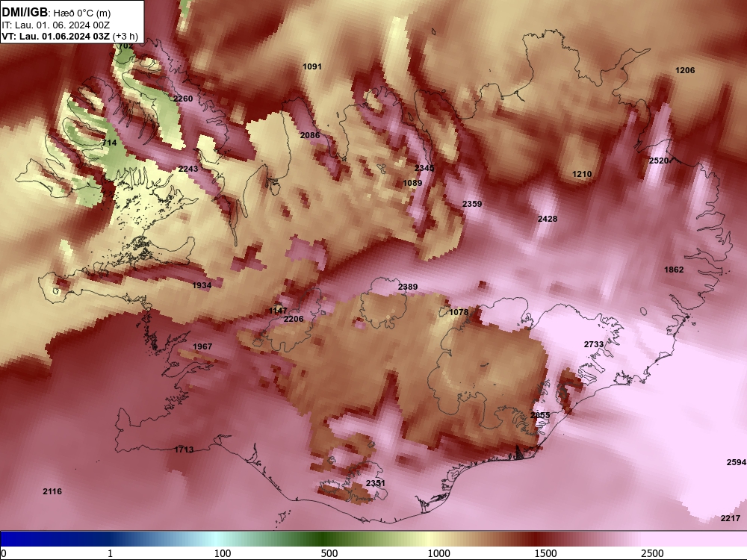Image resolution: width=747 pixels, height=560 pixels.
Task: Click the map value 1967
Action: pos(202,346)
